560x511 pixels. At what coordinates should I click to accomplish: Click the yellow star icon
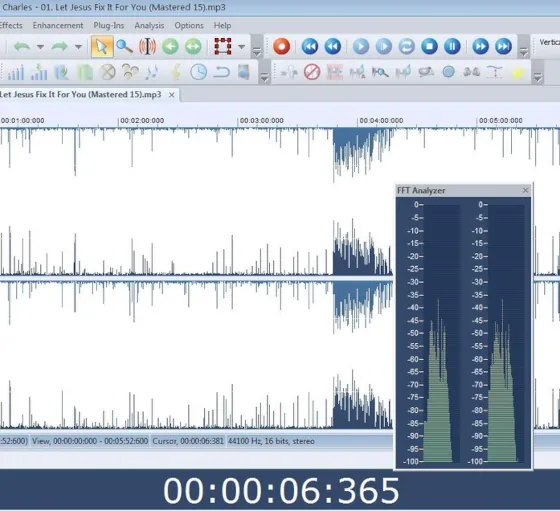(x=518, y=73)
